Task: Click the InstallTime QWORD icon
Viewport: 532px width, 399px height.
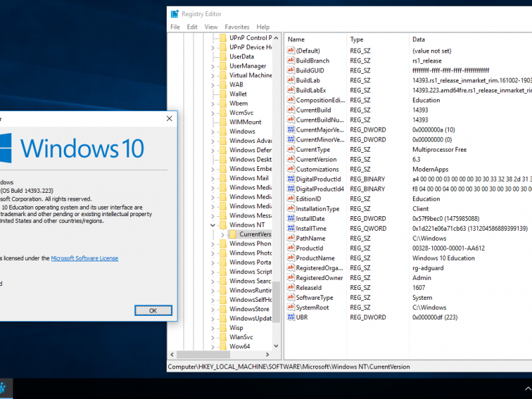Action: (291, 228)
